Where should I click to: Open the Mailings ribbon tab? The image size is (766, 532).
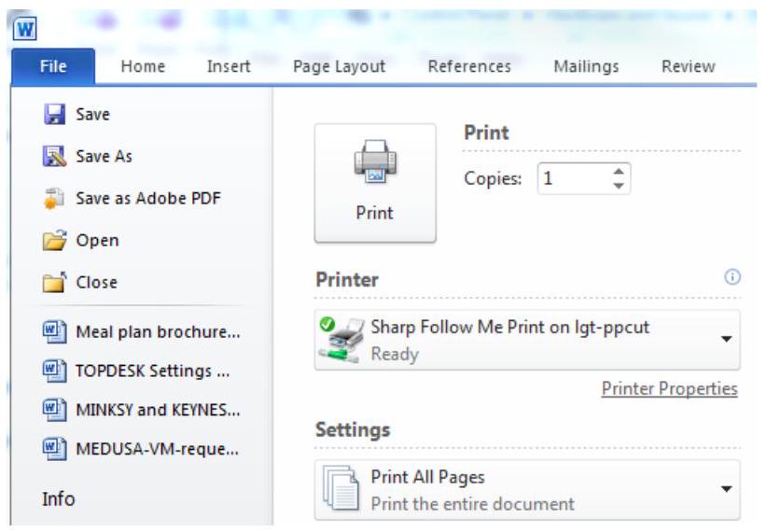point(586,66)
